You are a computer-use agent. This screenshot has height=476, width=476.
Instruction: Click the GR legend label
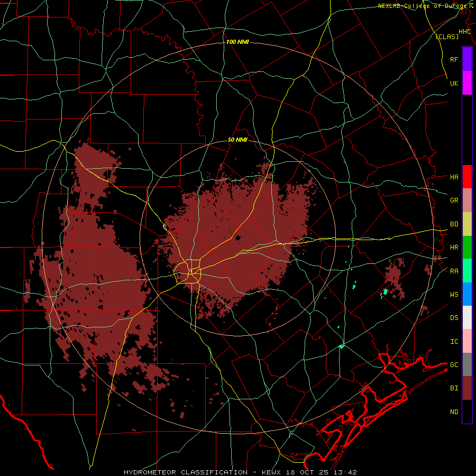click(454, 200)
